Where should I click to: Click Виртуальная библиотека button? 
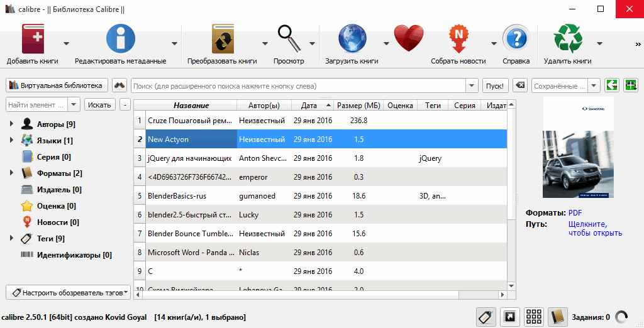coord(57,85)
